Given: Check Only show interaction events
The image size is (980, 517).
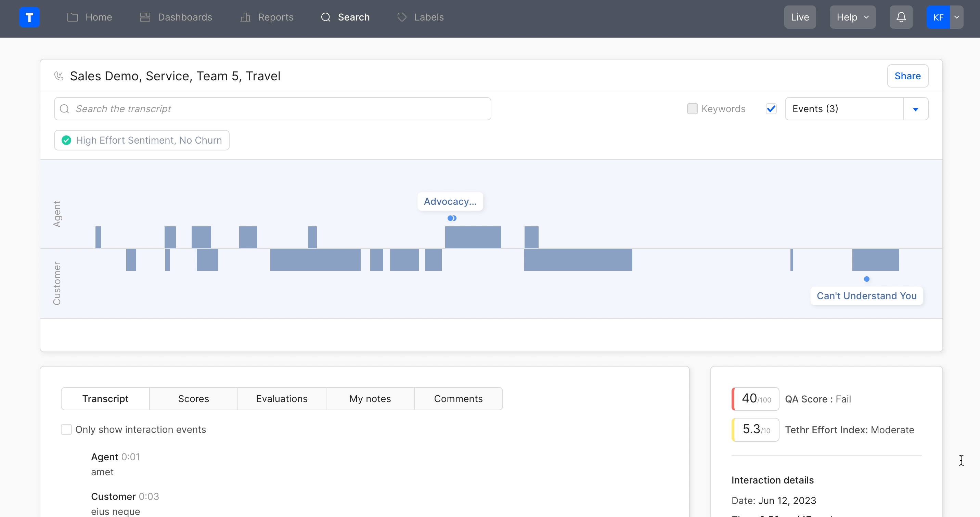Looking at the screenshot, I should point(66,429).
